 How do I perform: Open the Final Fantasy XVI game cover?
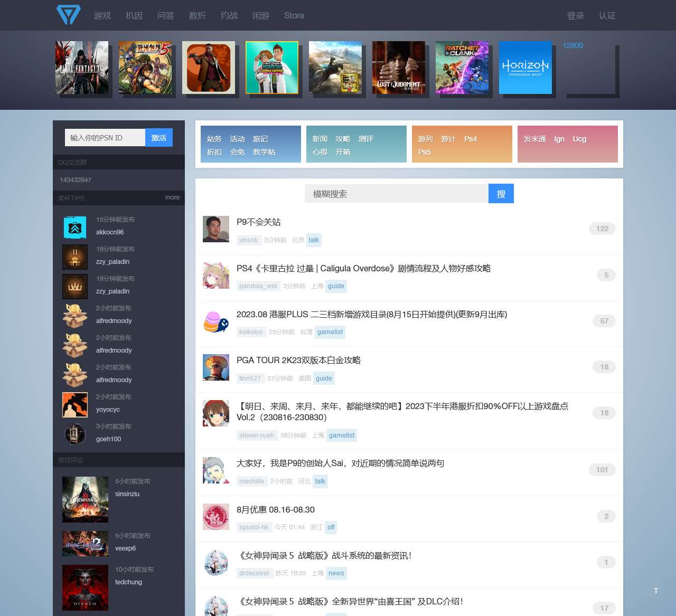pyautogui.click(x=82, y=68)
